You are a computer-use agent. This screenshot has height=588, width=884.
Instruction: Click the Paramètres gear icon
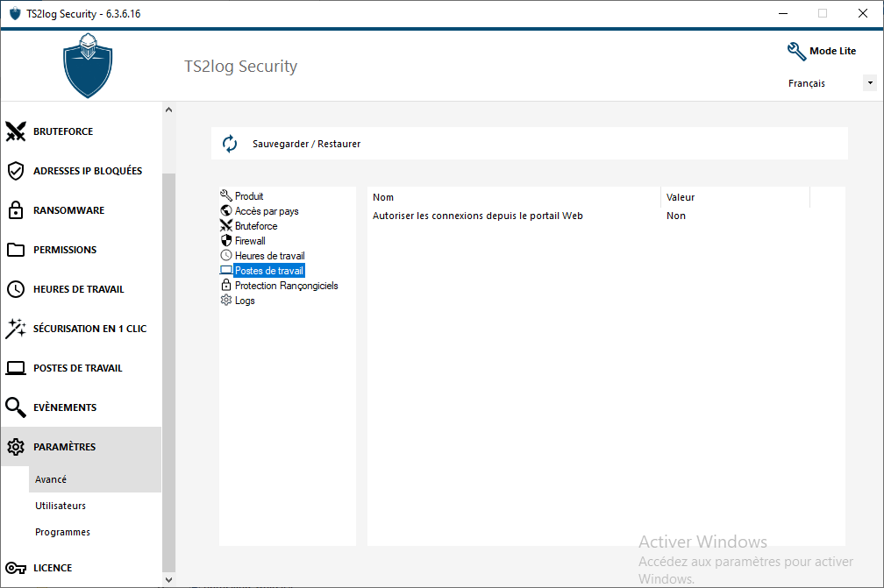pos(16,447)
